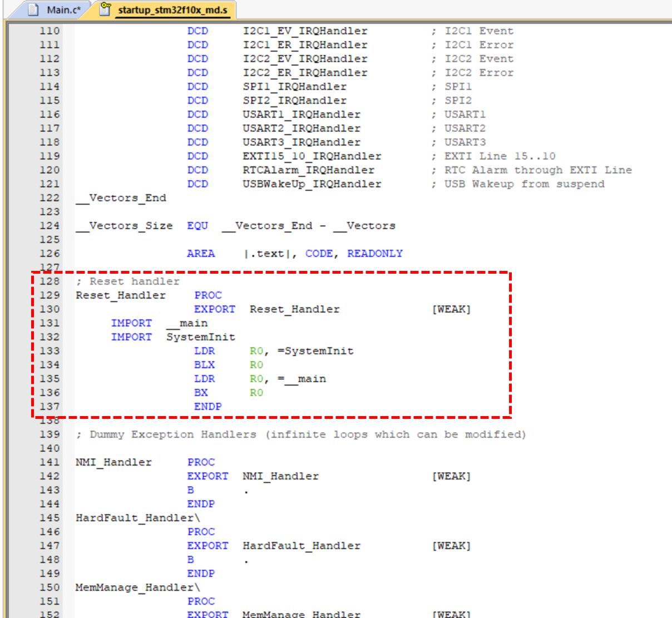Click [WEAK] attribute on line 147
This screenshot has height=618, width=672.
(451, 546)
